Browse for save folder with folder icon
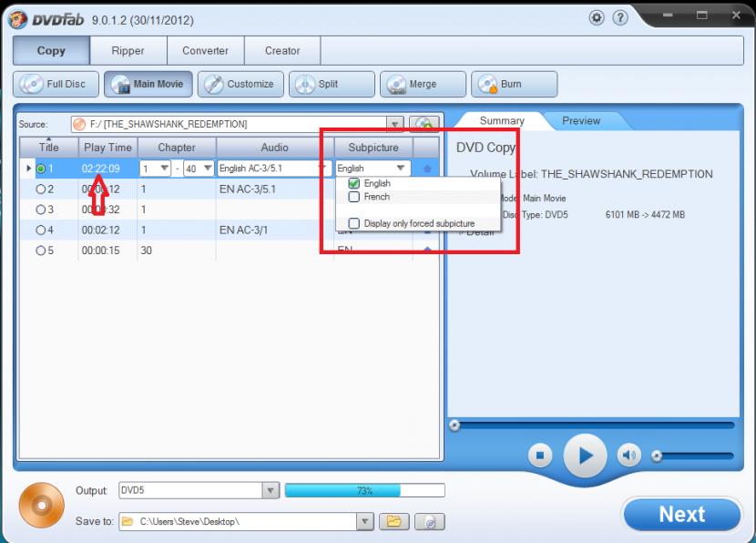 (393, 521)
